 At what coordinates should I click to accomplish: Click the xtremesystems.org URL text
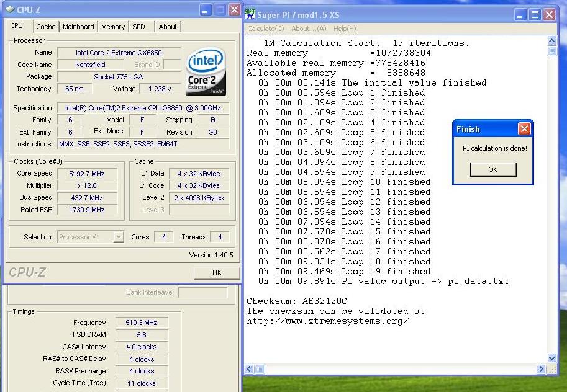[328, 321]
